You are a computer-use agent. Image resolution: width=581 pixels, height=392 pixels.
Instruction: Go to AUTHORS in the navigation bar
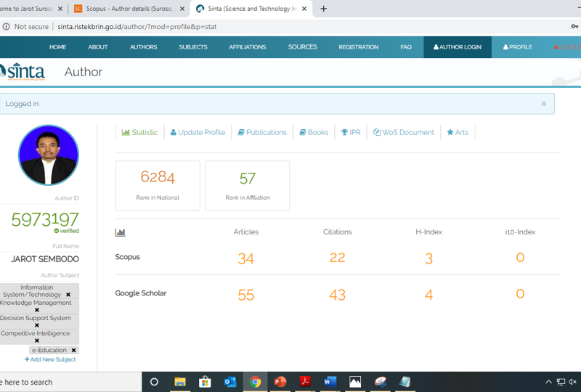pos(143,47)
